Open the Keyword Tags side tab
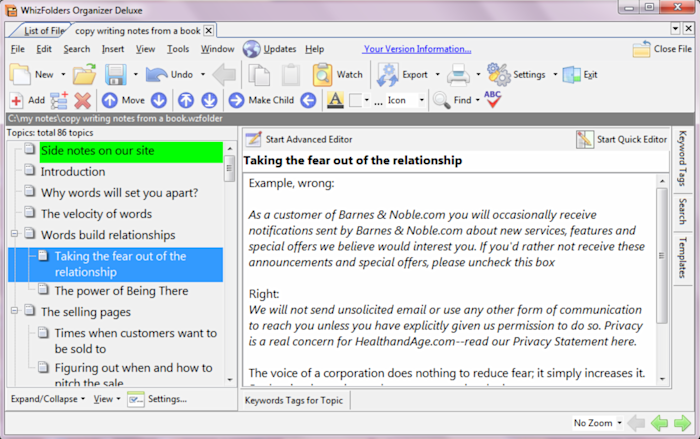Viewport: 700px width, 439px height. coord(682,159)
